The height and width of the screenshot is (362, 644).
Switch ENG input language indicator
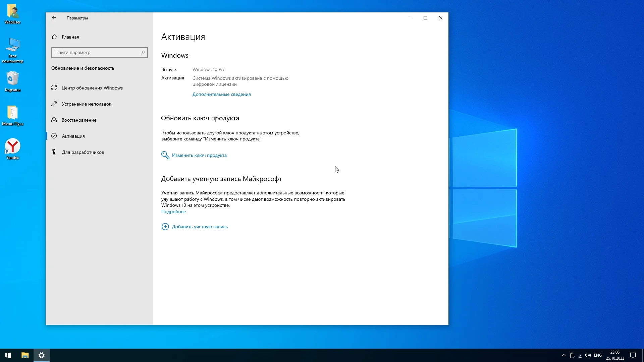[x=598, y=355]
